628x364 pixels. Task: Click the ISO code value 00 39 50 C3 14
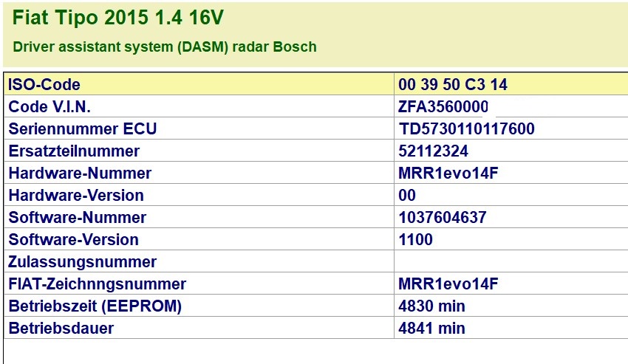pos(453,85)
